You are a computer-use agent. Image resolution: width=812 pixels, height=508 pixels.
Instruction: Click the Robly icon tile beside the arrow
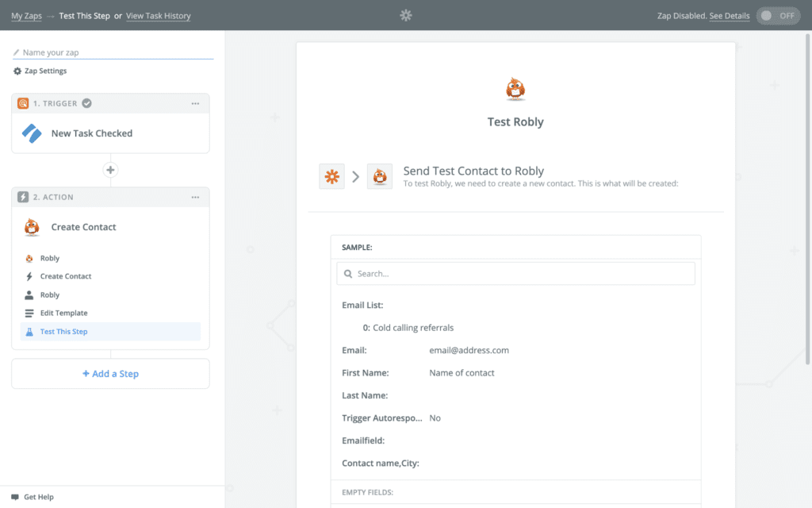tap(380, 176)
